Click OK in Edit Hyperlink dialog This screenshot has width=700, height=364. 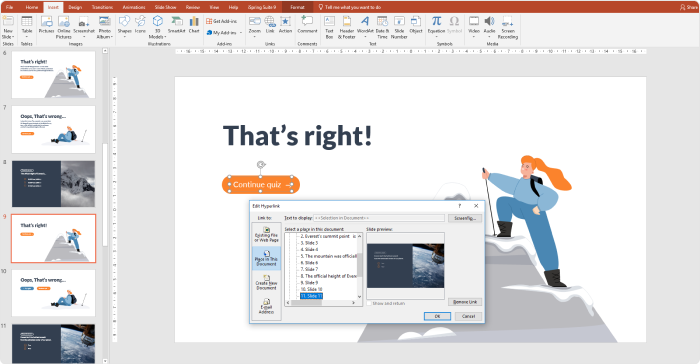[x=437, y=316]
